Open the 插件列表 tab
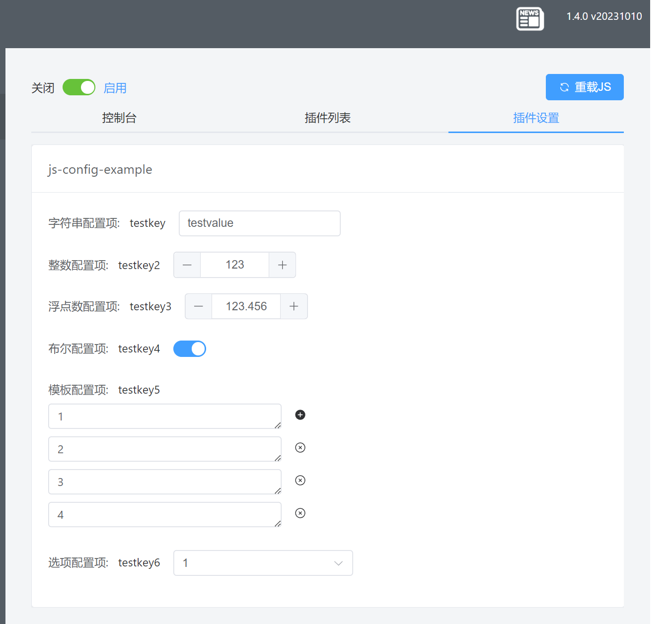The height and width of the screenshot is (624, 672). tap(327, 118)
